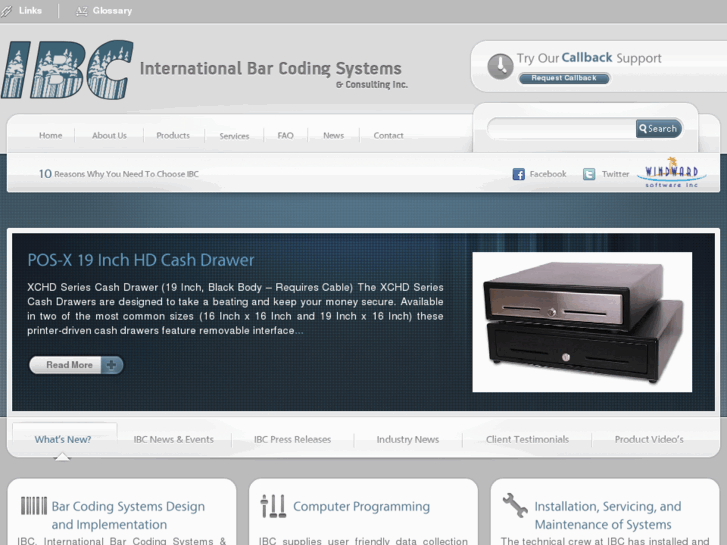The width and height of the screenshot is (727, 545).
Task: Open the Facebook text link
Action: pos(548,174)
